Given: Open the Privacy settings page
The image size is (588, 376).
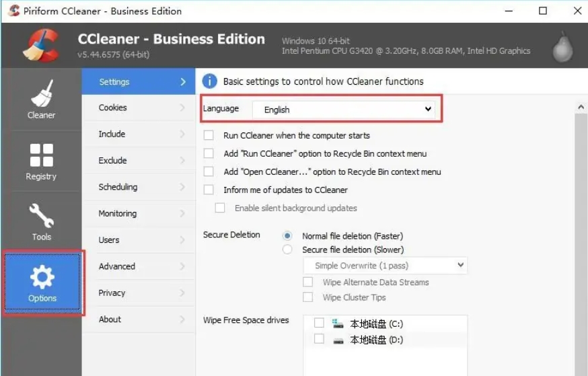Looking at the screenshot, I should point(112,293).
